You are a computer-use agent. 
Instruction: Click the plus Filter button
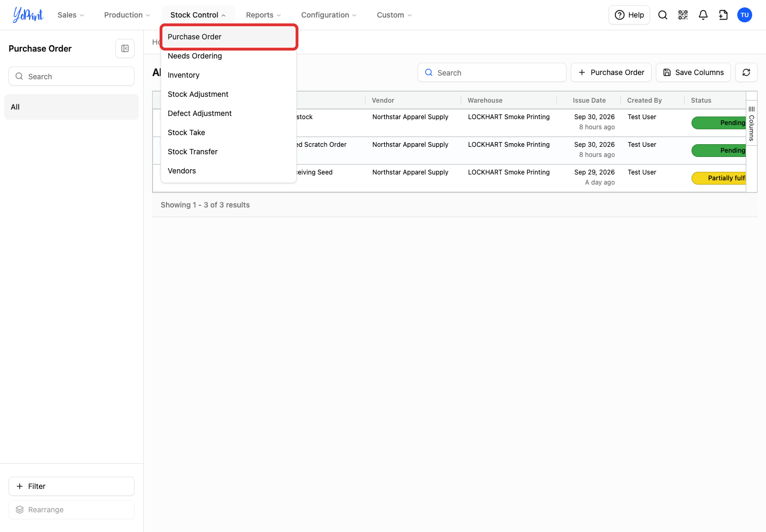point(71,486)
